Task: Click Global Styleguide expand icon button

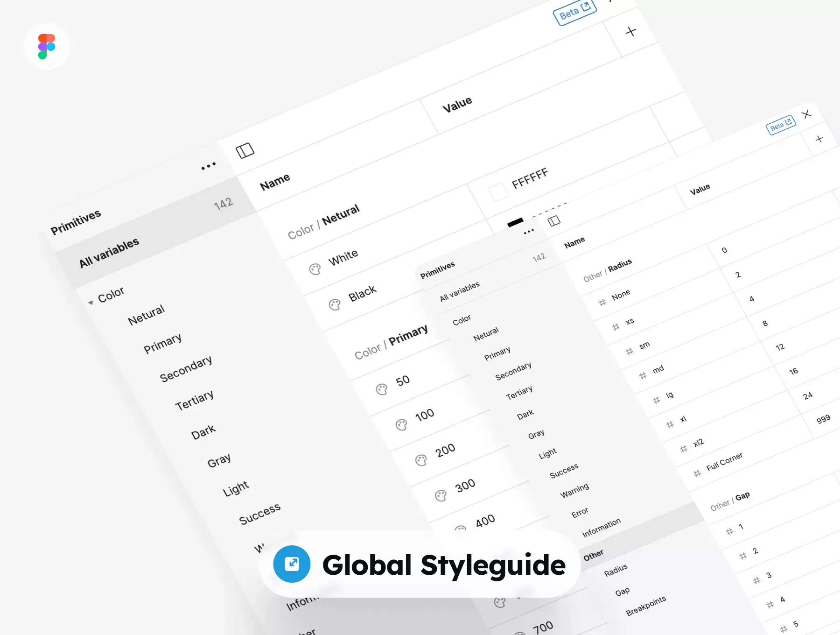Action: click(292, 564)
